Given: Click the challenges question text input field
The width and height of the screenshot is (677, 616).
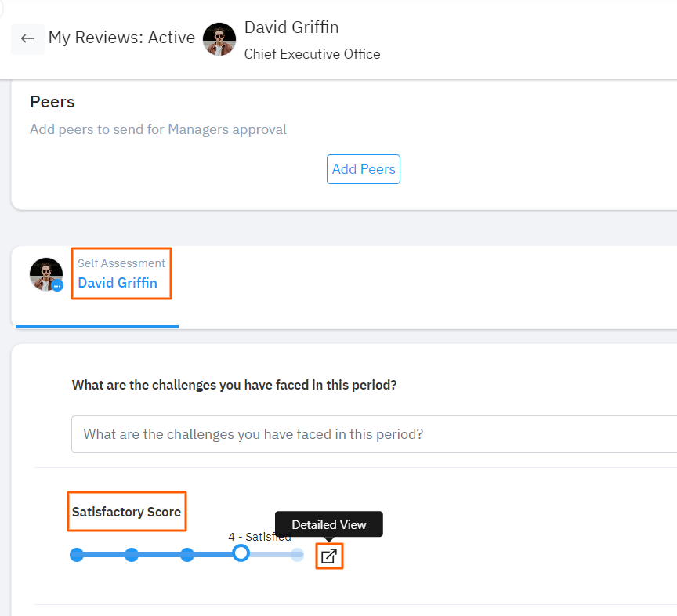Looking at the screenshot, I should (x=313, y=433).
